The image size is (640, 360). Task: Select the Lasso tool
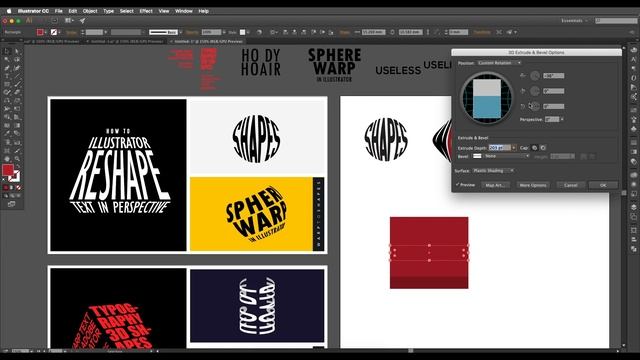tap(17, 60)
